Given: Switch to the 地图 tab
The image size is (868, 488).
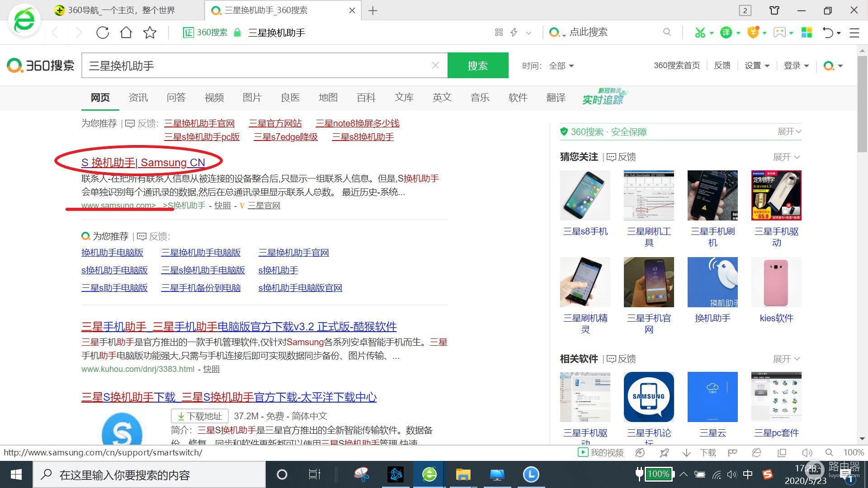Looking at the screenshot, I should pos(328,98).
